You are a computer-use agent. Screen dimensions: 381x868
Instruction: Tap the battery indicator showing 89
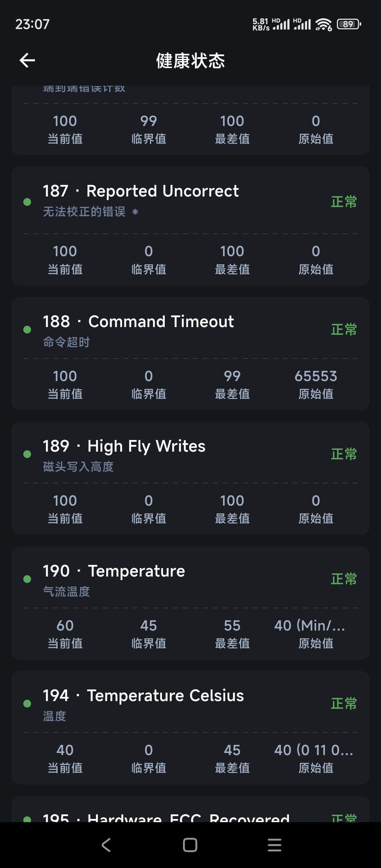349,24
